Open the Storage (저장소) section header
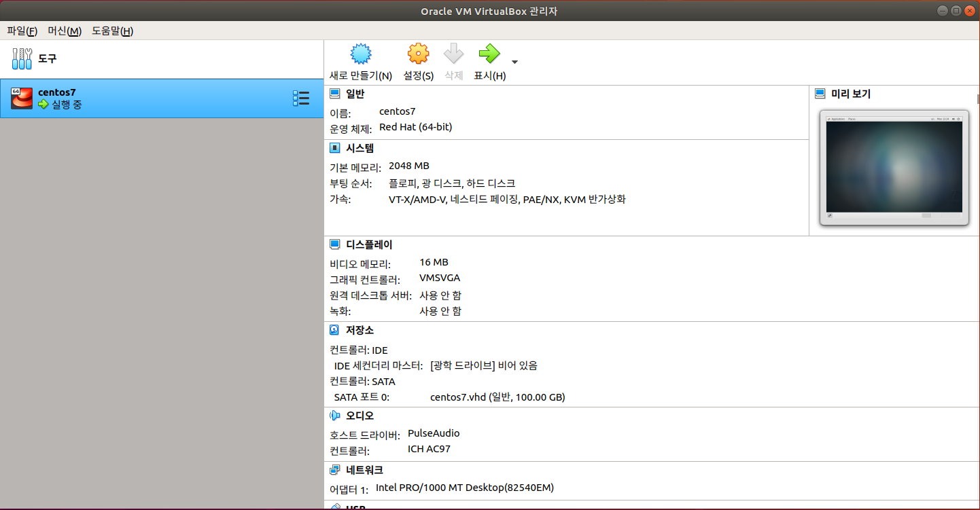This screenshot has height=510, width=980. point(360,330)
